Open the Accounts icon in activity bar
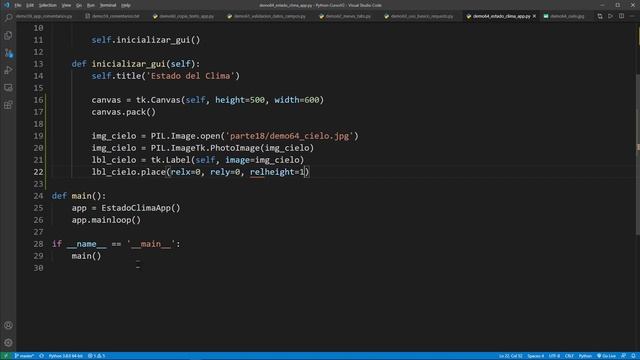 [x=8, y=325]
